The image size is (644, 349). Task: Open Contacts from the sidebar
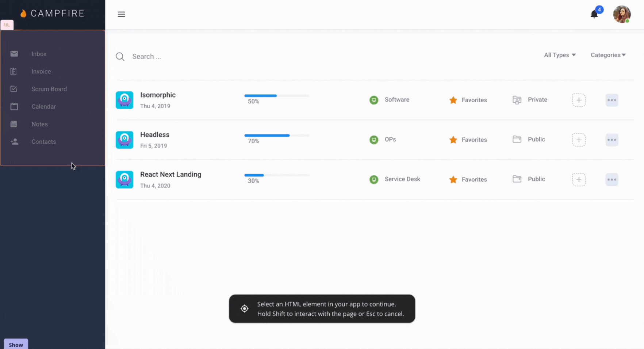43,141
